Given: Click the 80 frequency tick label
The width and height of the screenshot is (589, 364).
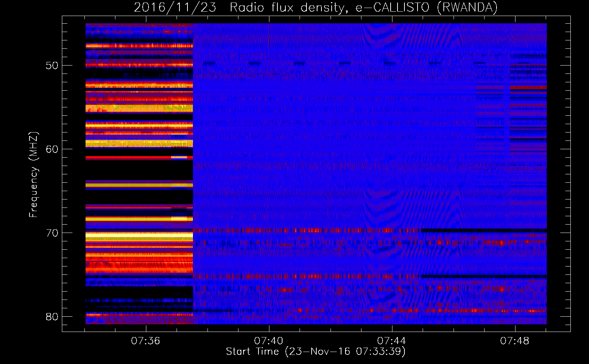Looking at the screenshot, I should pyautogui.click(x=52, y=317).
